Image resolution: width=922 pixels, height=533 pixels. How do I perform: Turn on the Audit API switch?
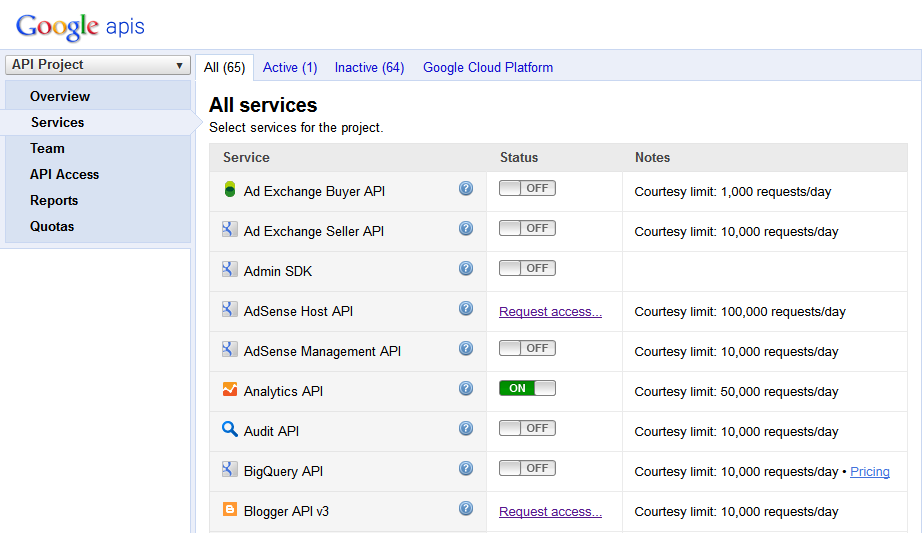527,428
